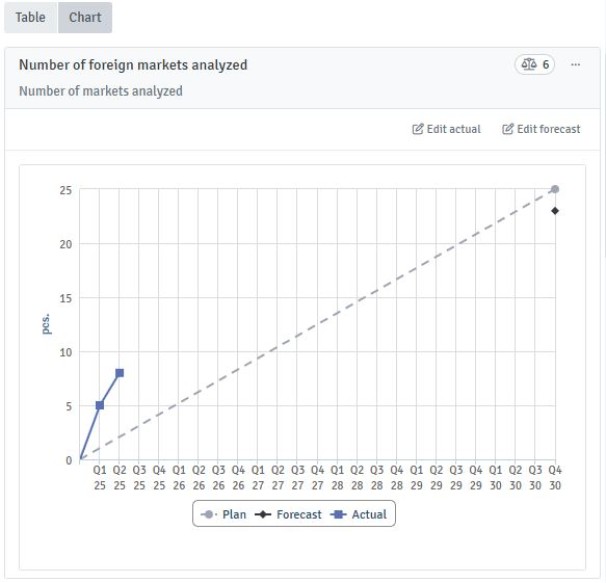The height and width of the screenshot is (583, 606).
Task: Open the three-dot more options menu
Action: [x=575, y=64]
